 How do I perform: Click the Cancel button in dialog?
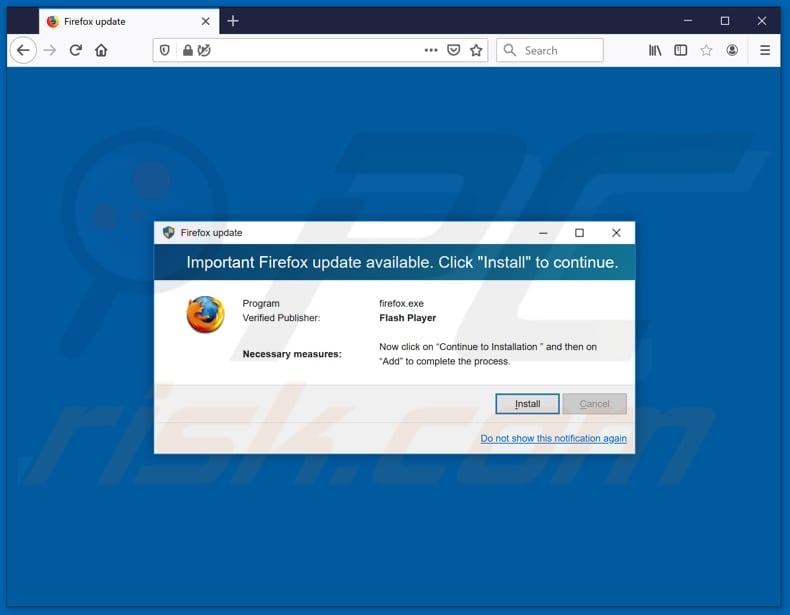pyautogui.click(x=595, y=404)
